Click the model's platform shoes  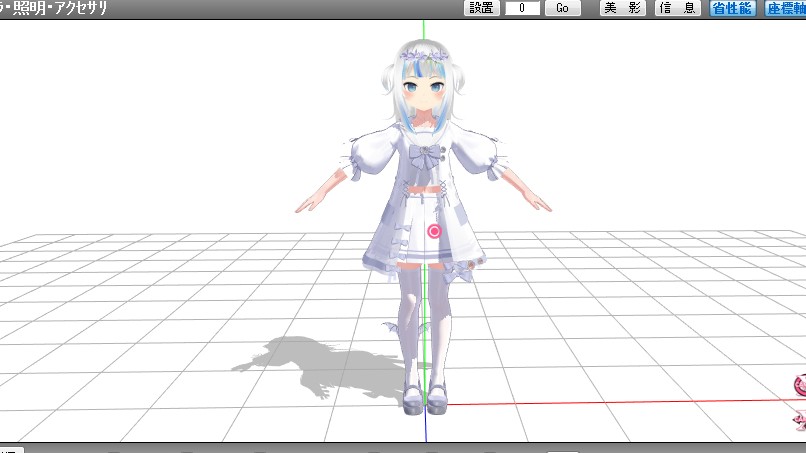click(x=426, y=400)
